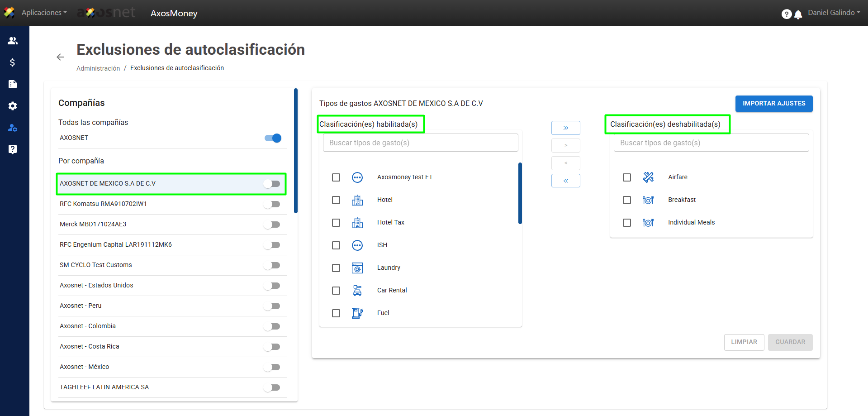868x416 pixels.
Task: Open the help icon in the top bar
Action: point(786,14)
